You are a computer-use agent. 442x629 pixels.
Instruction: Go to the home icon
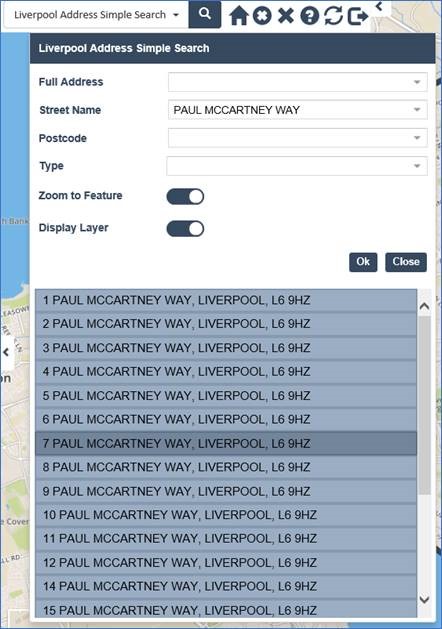coord(239,16)
